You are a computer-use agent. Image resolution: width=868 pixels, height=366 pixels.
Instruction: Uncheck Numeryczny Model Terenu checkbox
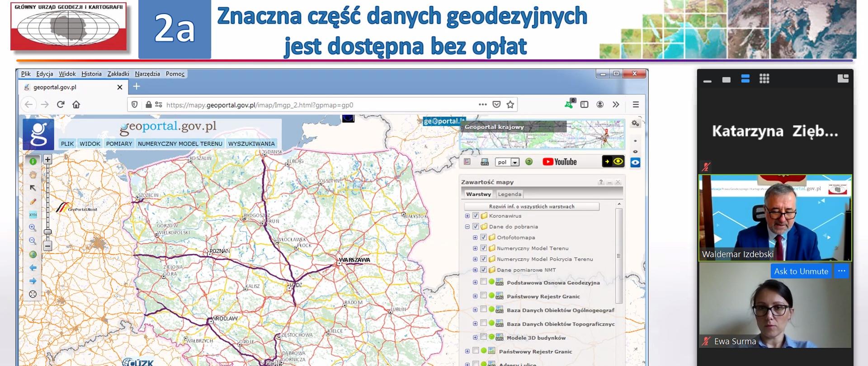coord(484,248)
